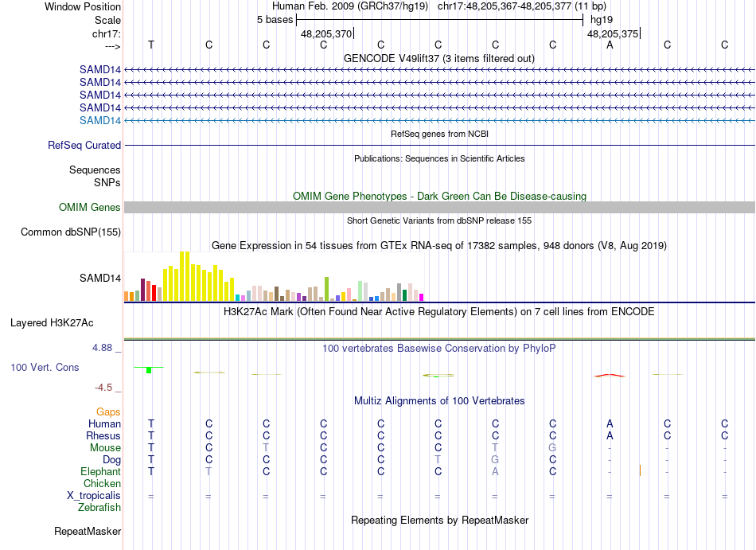The image size is (756, 550).
Task: Click the Sequences track label
Action: click(95, 170)
